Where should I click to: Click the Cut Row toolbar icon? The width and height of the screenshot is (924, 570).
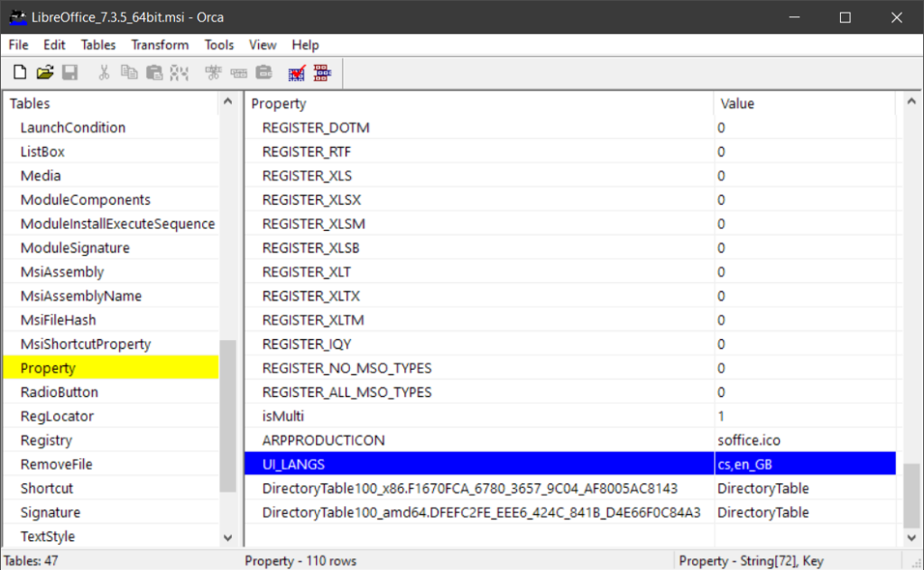point(213,72)
